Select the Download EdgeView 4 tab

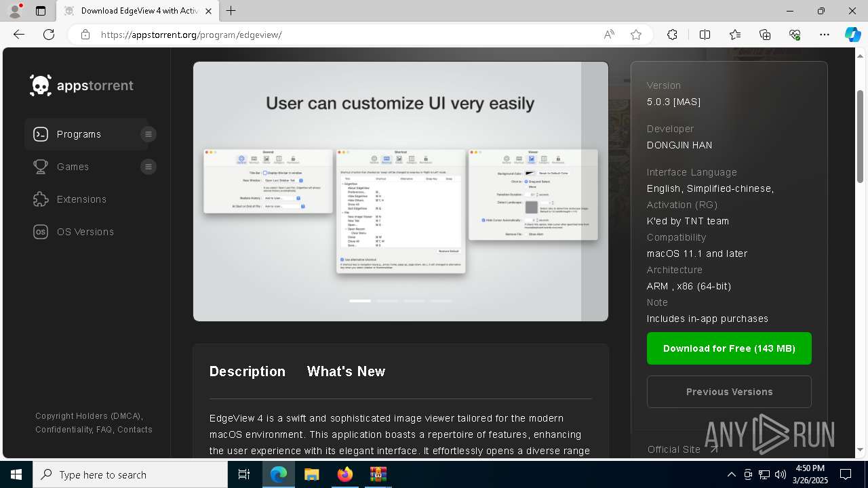coord(139,11)
